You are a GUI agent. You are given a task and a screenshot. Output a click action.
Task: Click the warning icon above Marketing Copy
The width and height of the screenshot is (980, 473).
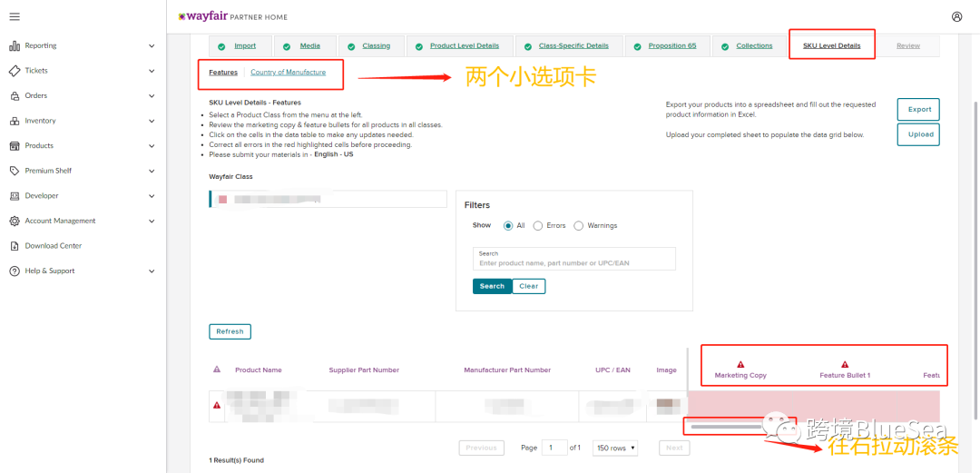[740, 364]
